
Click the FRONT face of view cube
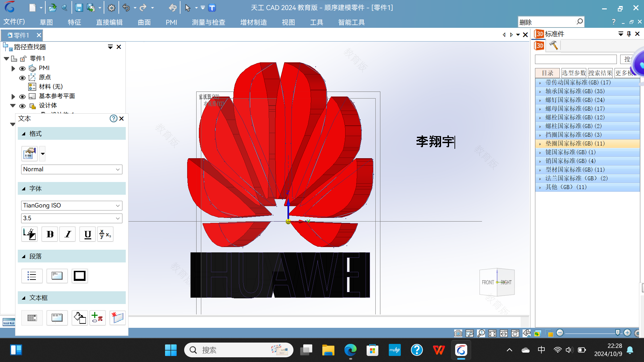[x=488, y=282]
